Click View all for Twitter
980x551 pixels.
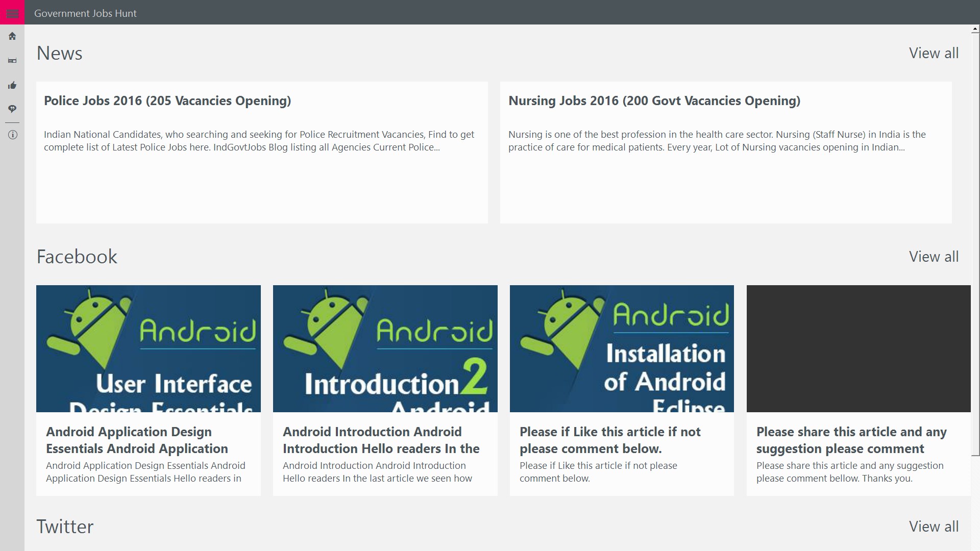(x=933, y=527)
